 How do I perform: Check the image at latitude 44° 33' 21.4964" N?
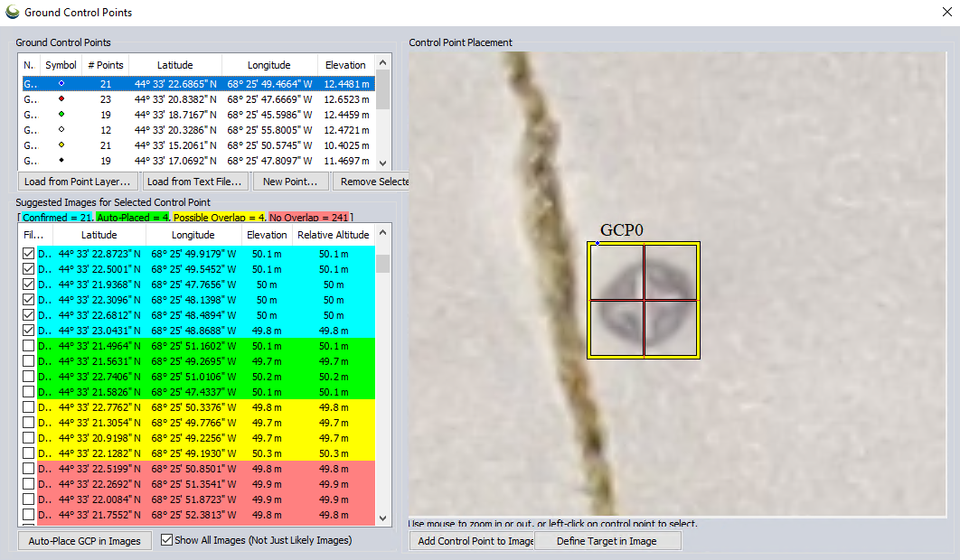28,346
